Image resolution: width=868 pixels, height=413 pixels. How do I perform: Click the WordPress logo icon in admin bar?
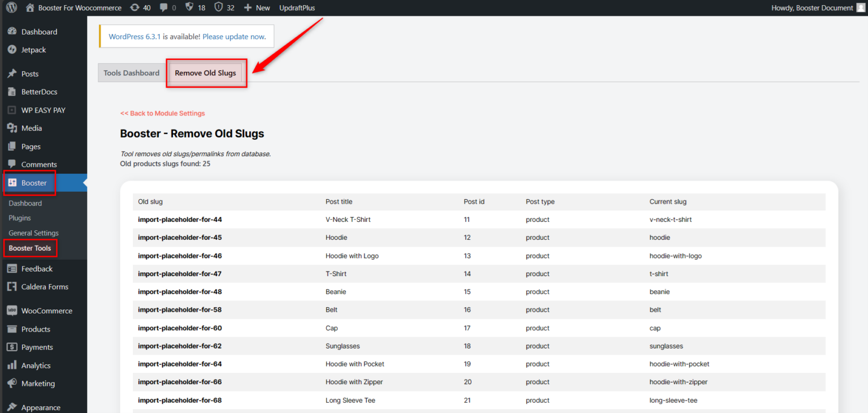click(12, 8)
